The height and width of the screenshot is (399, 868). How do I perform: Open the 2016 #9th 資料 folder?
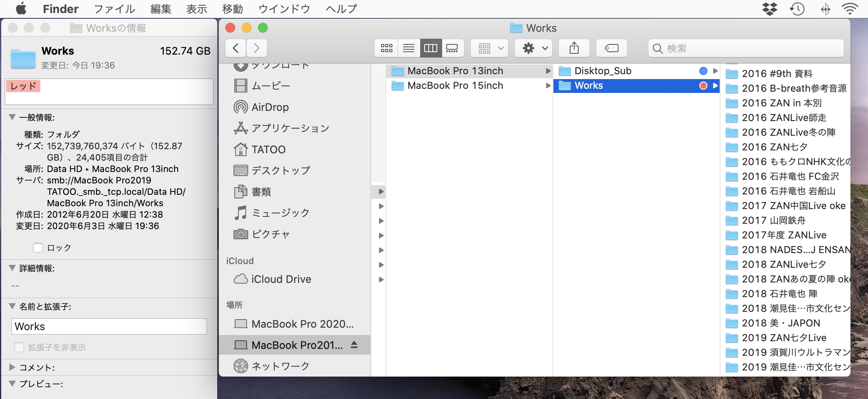click(x=786, y=74)
